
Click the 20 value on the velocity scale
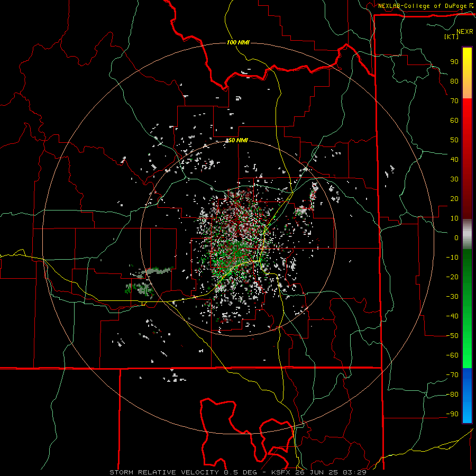point(454,198)
